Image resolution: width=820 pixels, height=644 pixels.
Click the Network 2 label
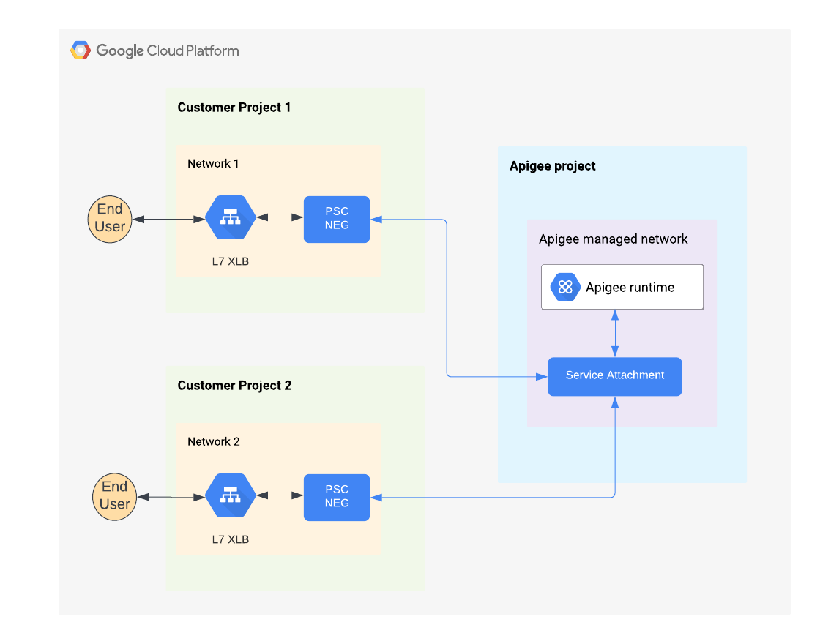tap(213, 442)
